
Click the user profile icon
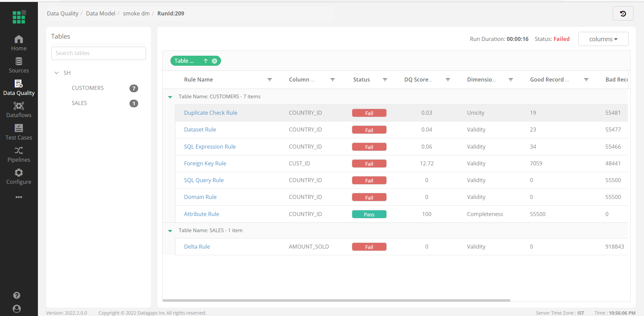tap(16, 309)
